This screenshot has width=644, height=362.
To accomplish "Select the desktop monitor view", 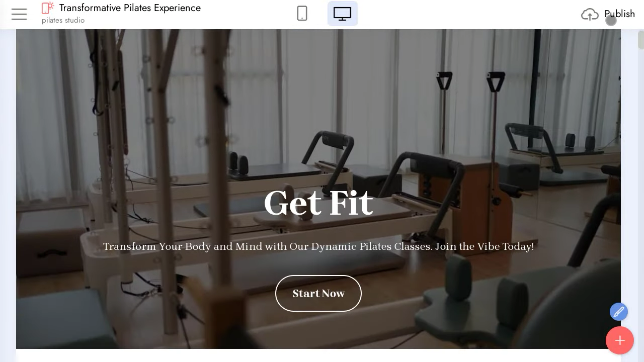I will click(x=342, y=14).
